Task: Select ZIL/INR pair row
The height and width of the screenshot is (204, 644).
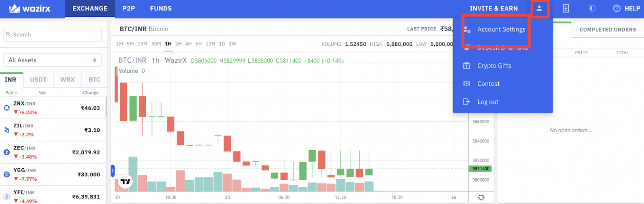Action: (53, 130)
